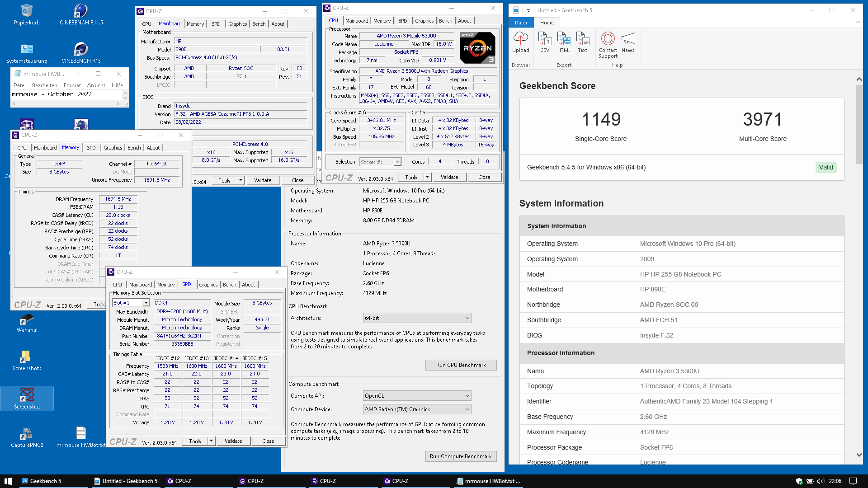Viewport: 868px width, 488px height.
Task: Open CINEBENCH R11.5 desktop icon
Action: tap(81, 14)
